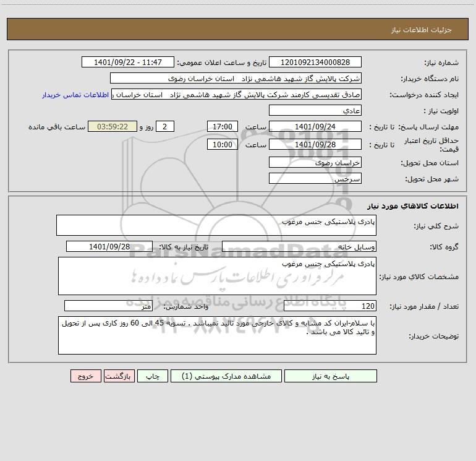
Task: Click the goods need-date field 1401/09/28
Action: pos(109,246)
